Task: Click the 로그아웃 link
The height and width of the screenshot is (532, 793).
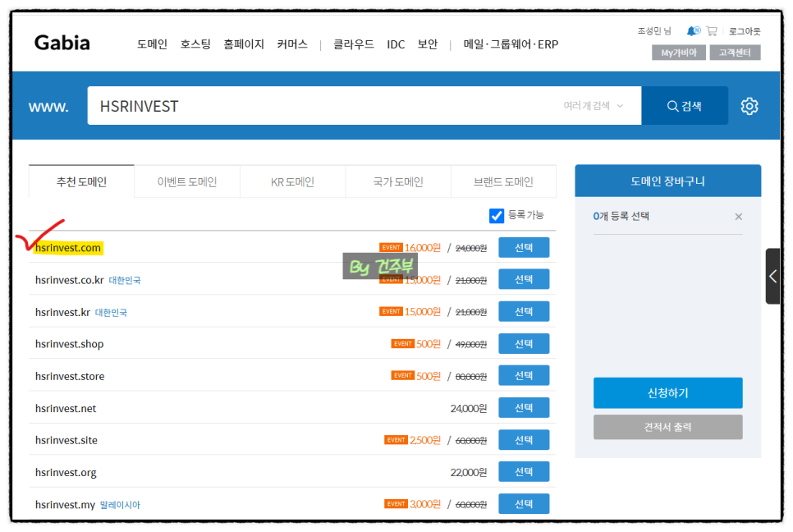Action: click(x=745, y=31)
